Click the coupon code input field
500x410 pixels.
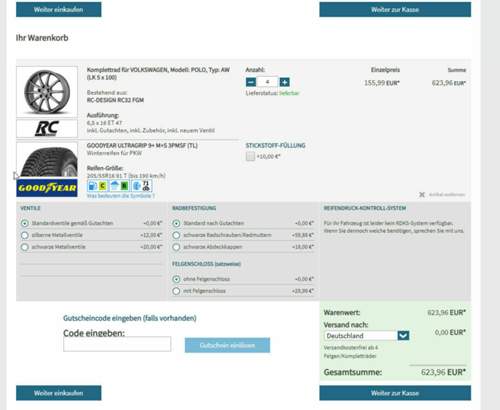[117, 344]
